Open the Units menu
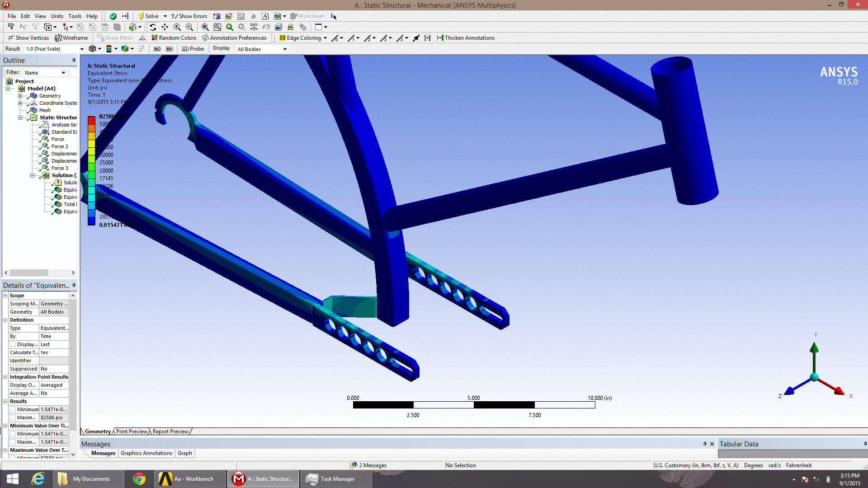 click(57, 16)
